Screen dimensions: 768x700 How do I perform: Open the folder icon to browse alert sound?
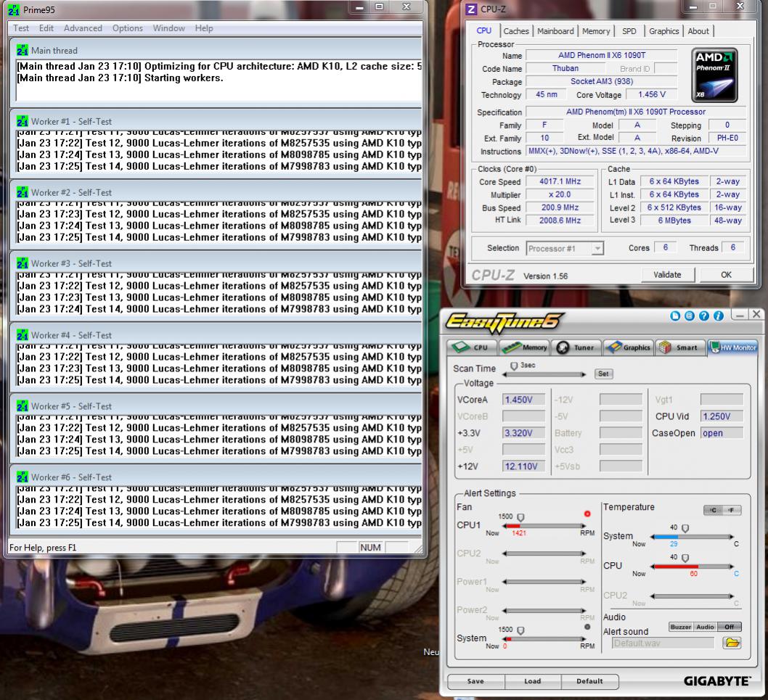(732, 643)
